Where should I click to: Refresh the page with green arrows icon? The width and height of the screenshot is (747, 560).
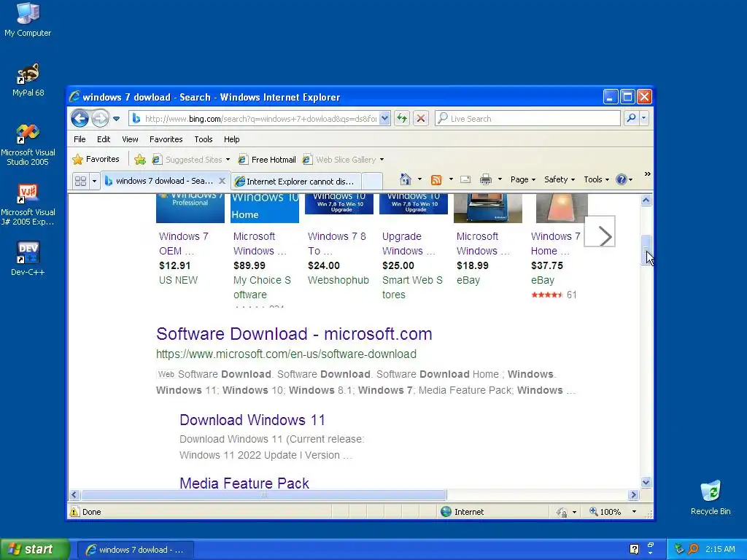point(402,119)
